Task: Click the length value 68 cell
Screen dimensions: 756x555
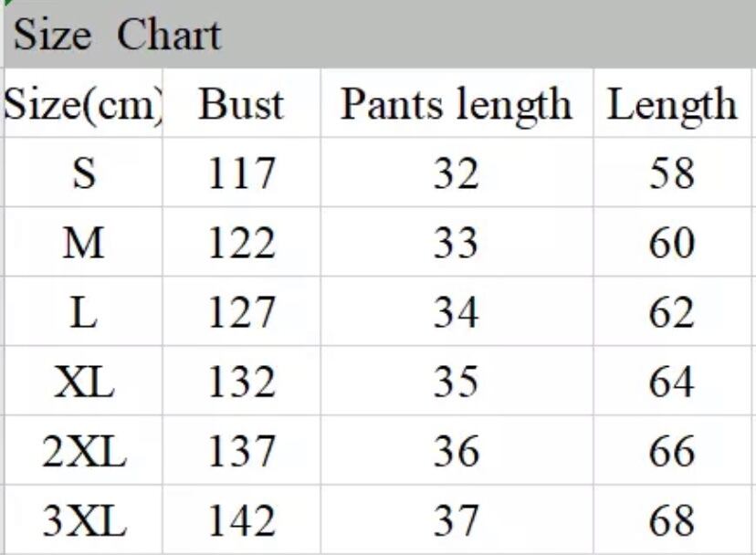Action: (672, 520)
